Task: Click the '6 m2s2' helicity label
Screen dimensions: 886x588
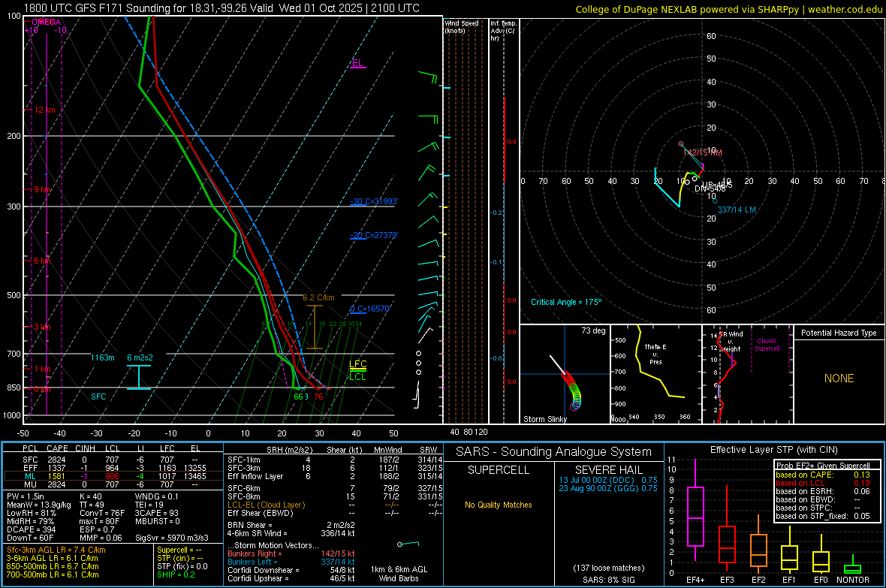Action: (140, 357)
